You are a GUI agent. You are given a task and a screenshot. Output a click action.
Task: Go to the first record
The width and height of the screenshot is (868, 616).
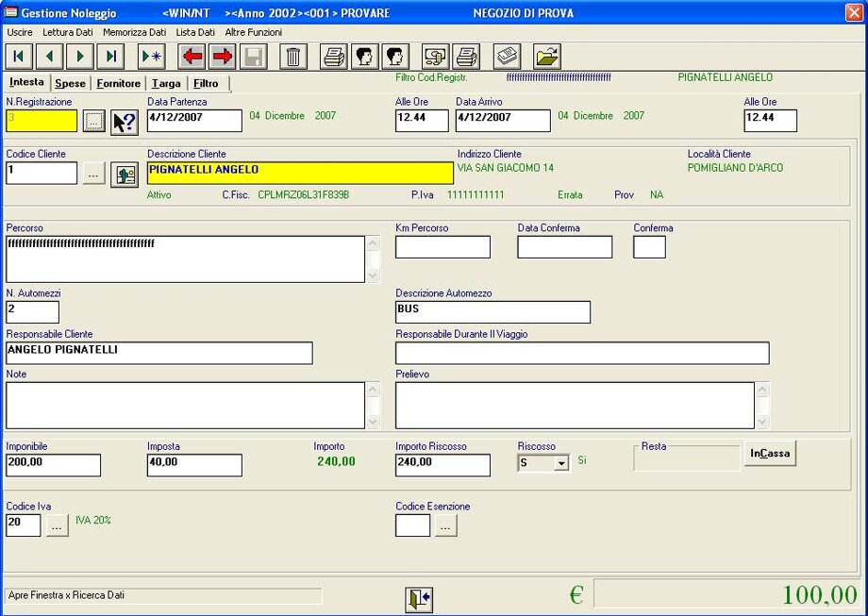coord(19,57)
